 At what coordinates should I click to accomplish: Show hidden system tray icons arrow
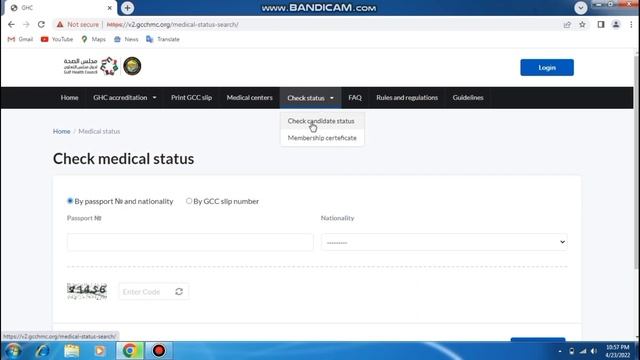pos(560,351)
